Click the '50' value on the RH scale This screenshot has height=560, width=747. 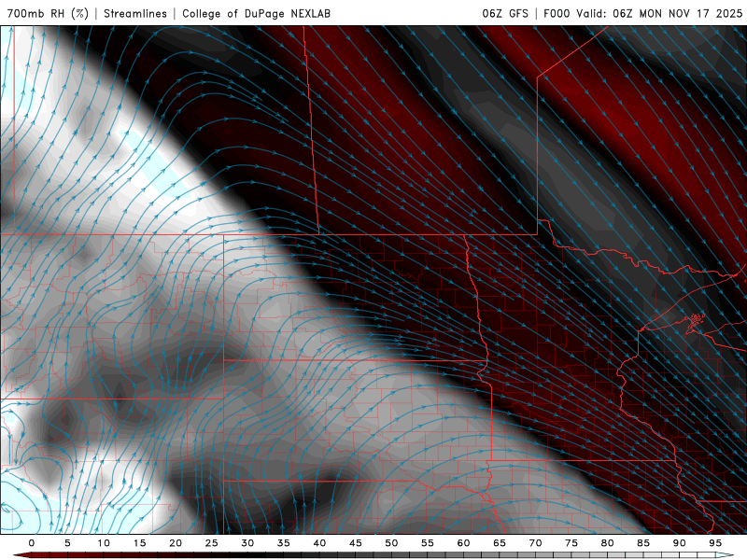click(x=391, y=543)
